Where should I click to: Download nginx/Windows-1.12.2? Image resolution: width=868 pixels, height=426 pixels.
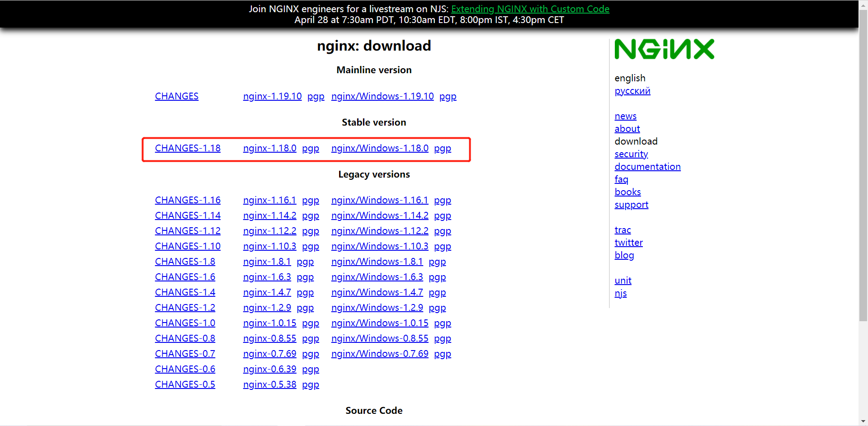[380, 231]
